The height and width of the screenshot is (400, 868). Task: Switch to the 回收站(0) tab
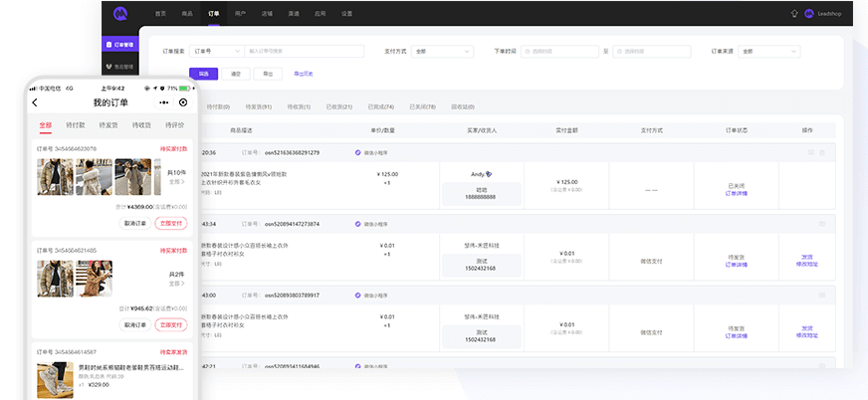[463, 106]
